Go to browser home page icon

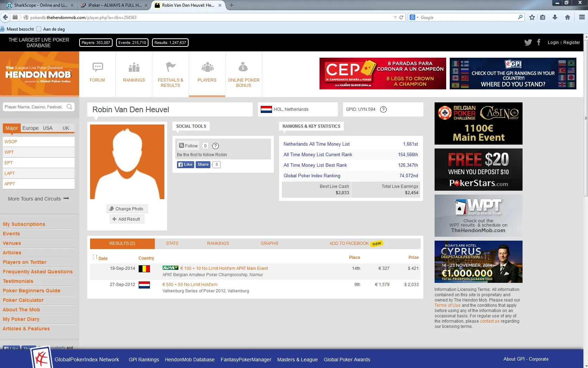point(568,17)
